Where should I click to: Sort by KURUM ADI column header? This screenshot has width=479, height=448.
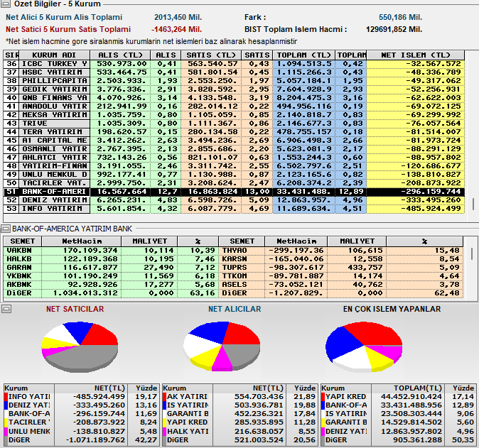pos(54,55)
